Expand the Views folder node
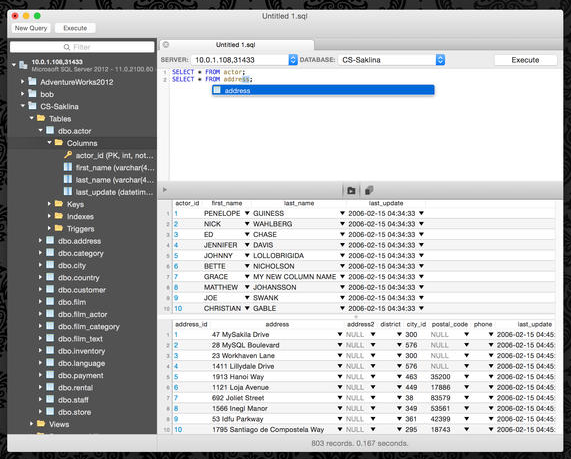571x459 pixels. 31,424
